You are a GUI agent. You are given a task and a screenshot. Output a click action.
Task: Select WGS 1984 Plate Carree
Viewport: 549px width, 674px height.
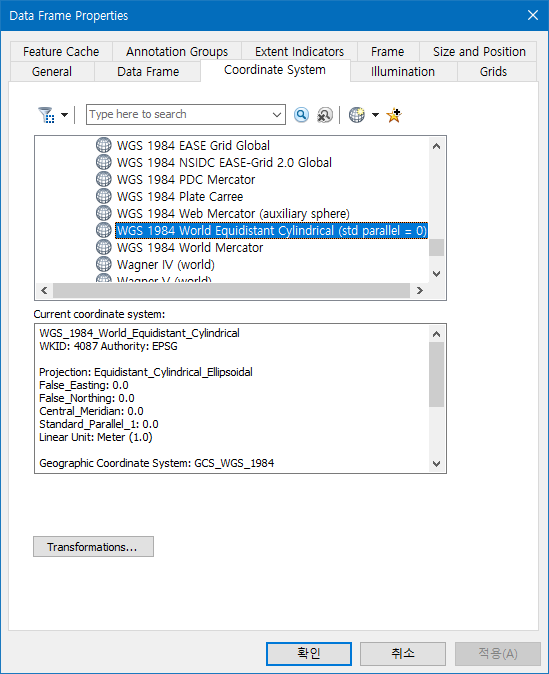point(180,196)
